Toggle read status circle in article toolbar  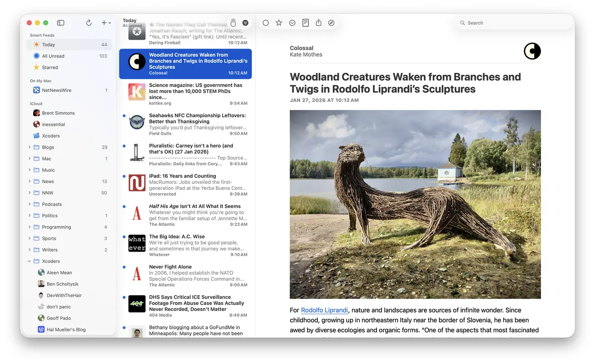coord(266,23)
